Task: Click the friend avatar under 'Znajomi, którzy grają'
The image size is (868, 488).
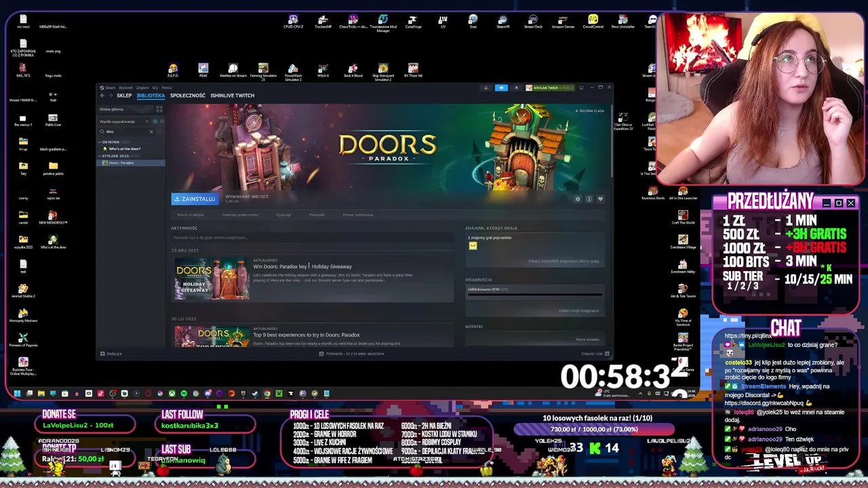Action: [473, 245]
